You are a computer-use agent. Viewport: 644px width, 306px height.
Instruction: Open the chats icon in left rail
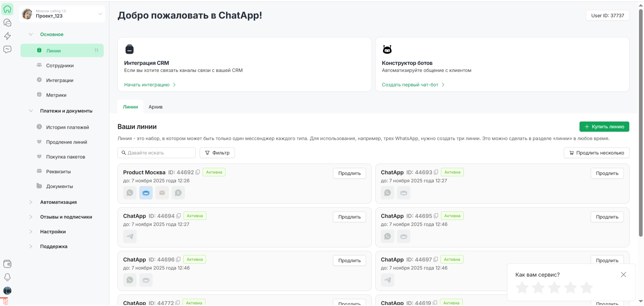point(7,23)
